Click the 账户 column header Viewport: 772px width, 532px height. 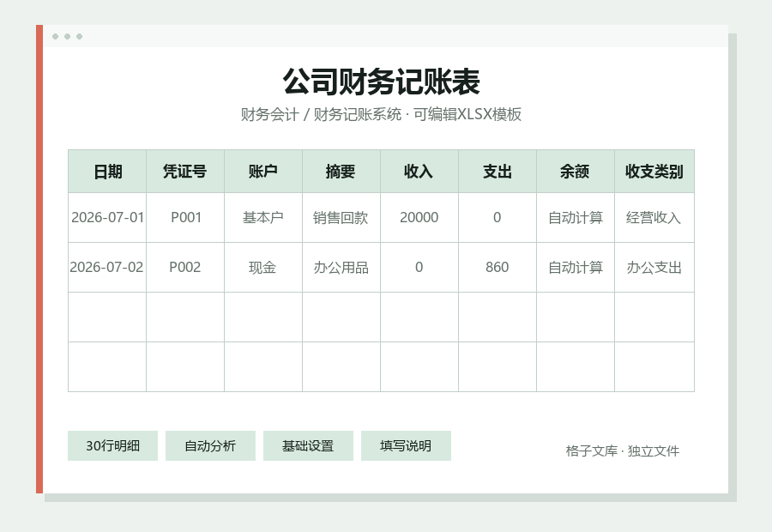coord(263,172)
